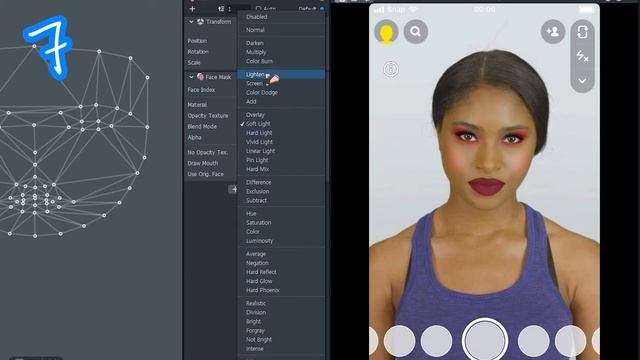Open search magnifier in the Snap preview
Screen dimensions: 640x360
(416, 31)
